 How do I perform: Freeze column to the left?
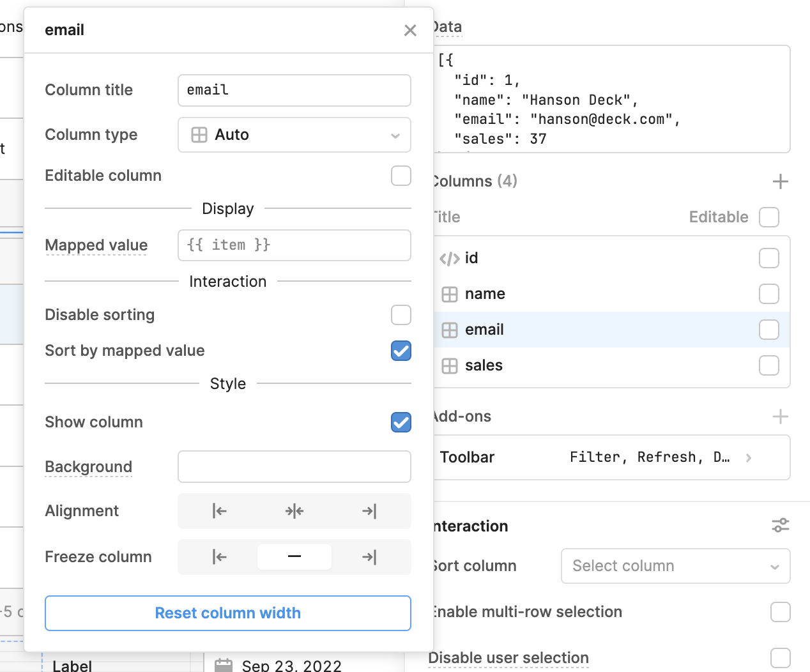pyautogui.click(x=219, y=557)
